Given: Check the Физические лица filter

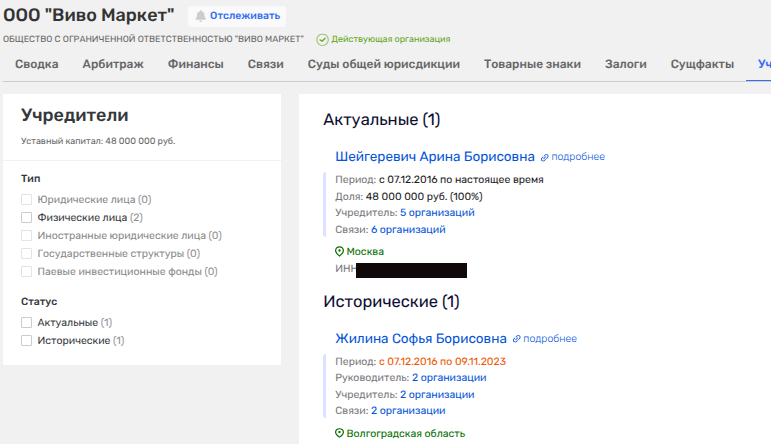Looking at the screenshot, I should click(x=27, y=217).
